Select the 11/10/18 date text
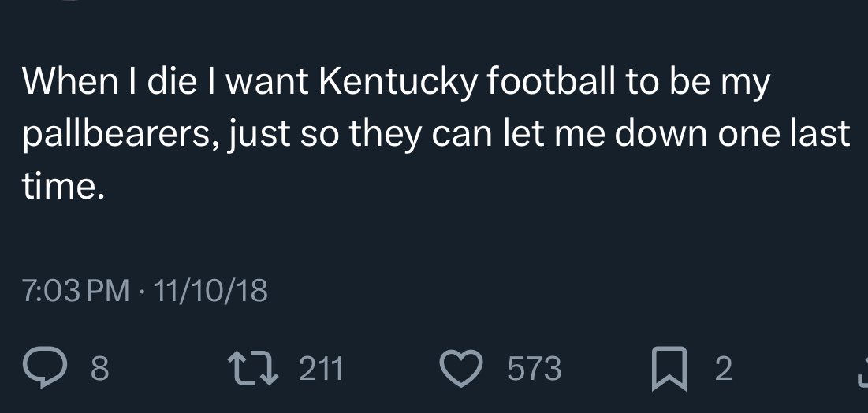Viewport: 868px width, 413px height. (211, 292)
